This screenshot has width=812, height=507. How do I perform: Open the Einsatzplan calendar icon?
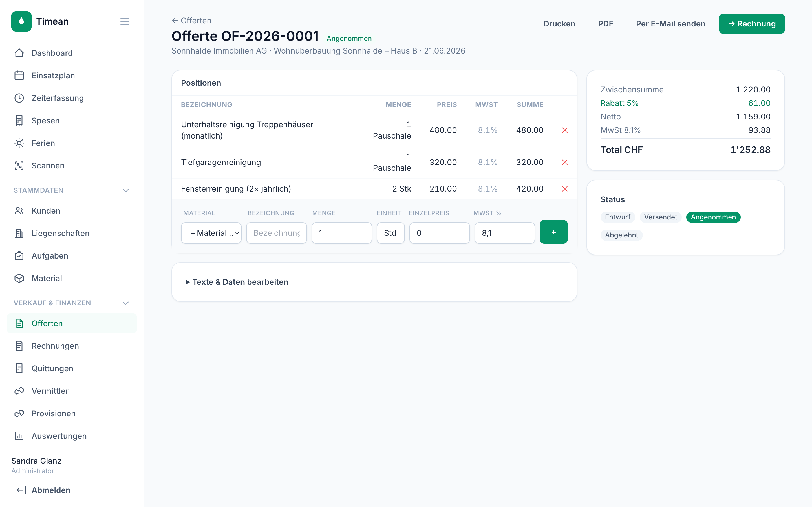[x=19, y=75]
